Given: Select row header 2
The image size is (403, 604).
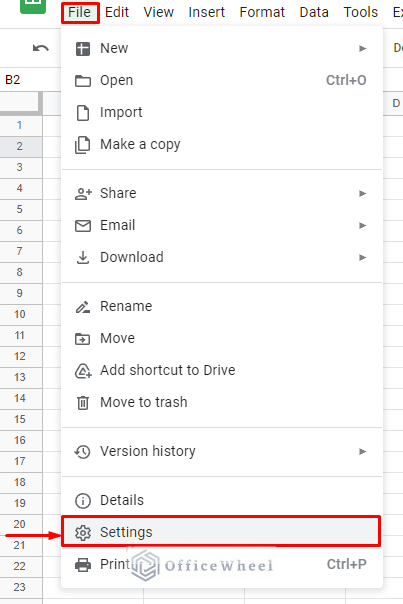Looking at the screenshot, I should pyautogui.click(x=21, y=146).
